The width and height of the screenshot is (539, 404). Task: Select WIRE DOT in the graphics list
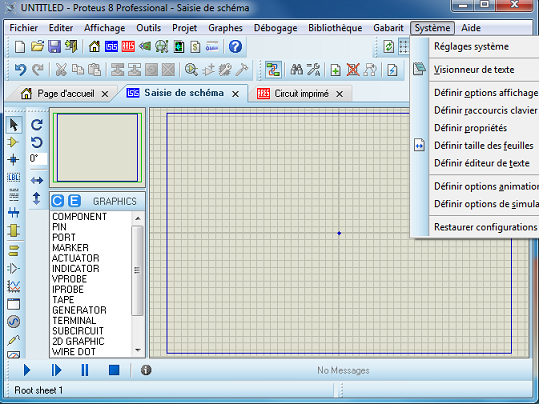(x=74, y=352)
